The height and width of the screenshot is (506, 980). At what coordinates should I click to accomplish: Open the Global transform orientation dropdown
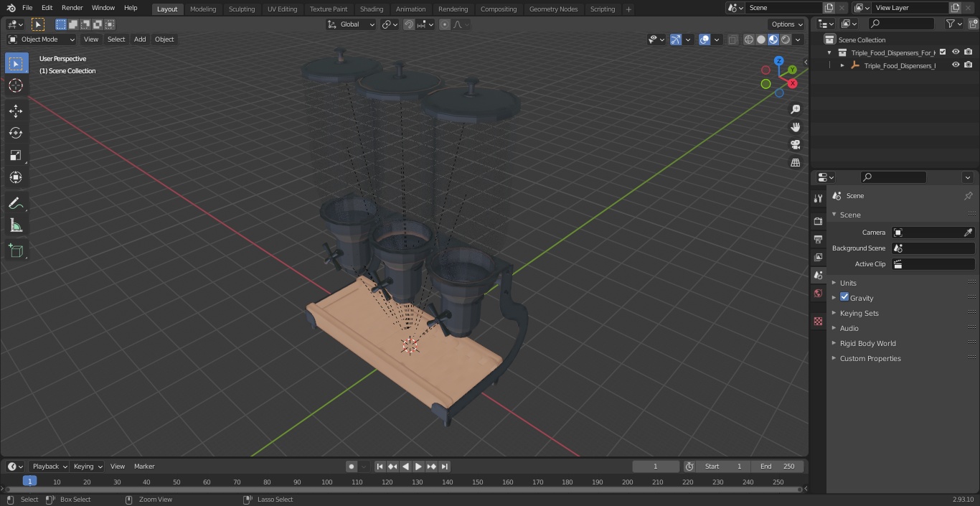352,24
